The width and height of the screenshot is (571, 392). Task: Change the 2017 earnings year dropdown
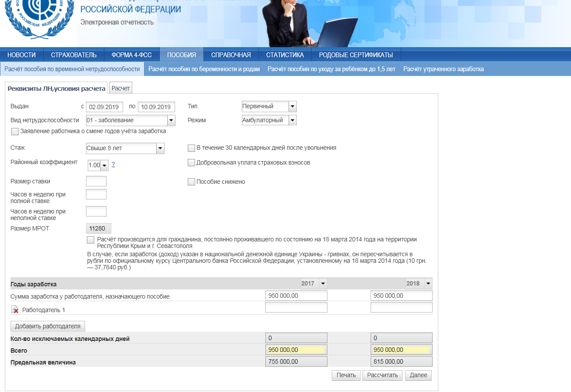(x=323, y=284)
